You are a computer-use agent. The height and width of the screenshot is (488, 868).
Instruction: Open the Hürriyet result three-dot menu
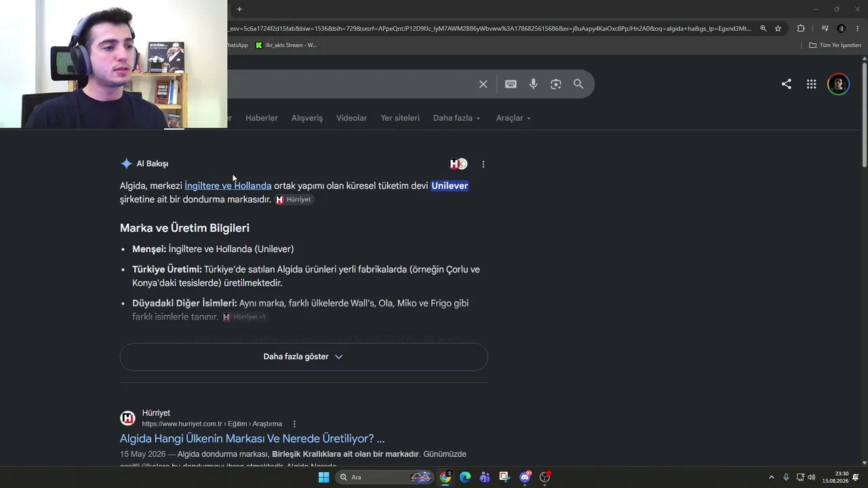click(x=294, y=424)
